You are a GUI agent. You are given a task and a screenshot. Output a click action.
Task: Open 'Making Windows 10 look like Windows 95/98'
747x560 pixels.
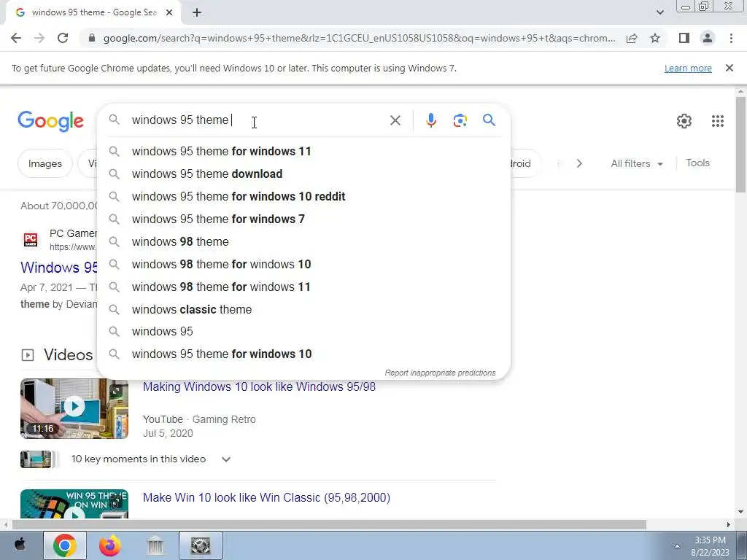point(259,386)
